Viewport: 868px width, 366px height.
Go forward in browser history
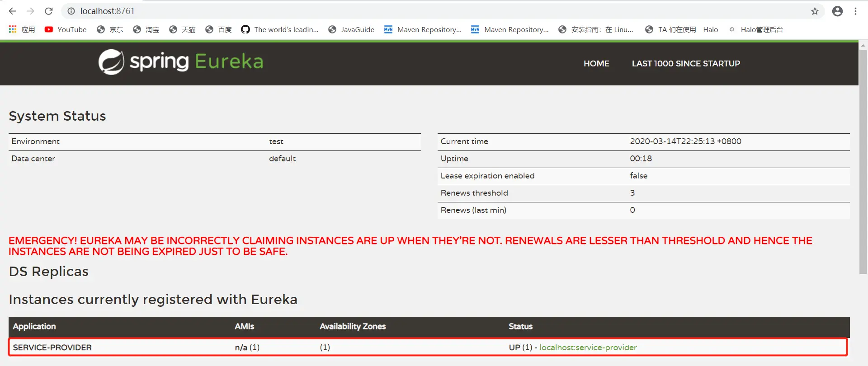[x=30, y=11]
